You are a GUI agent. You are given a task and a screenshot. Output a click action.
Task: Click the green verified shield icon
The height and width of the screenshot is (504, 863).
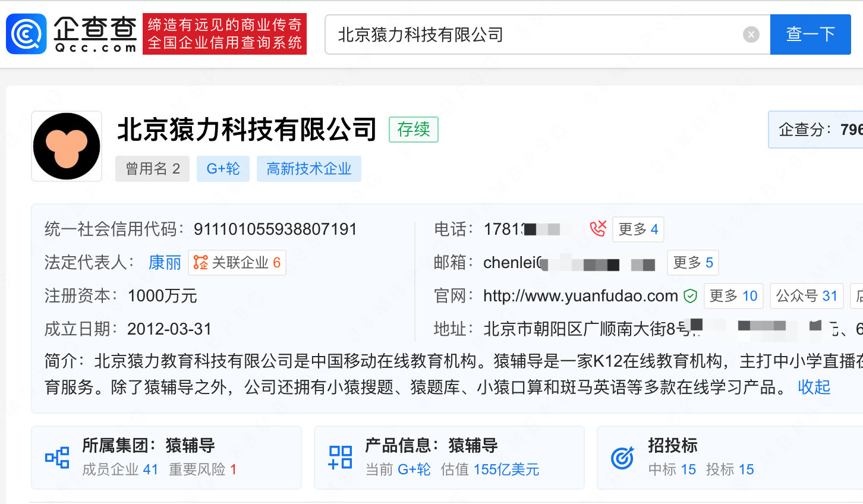690,296
